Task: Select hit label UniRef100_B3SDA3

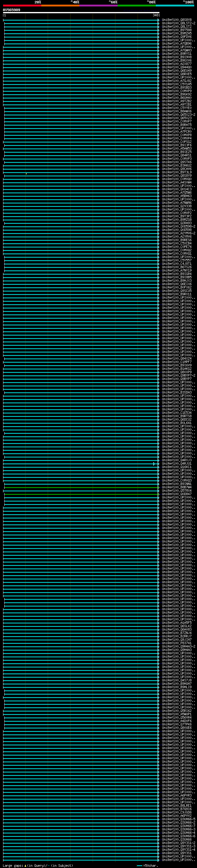Action: (x=177, y=392)
